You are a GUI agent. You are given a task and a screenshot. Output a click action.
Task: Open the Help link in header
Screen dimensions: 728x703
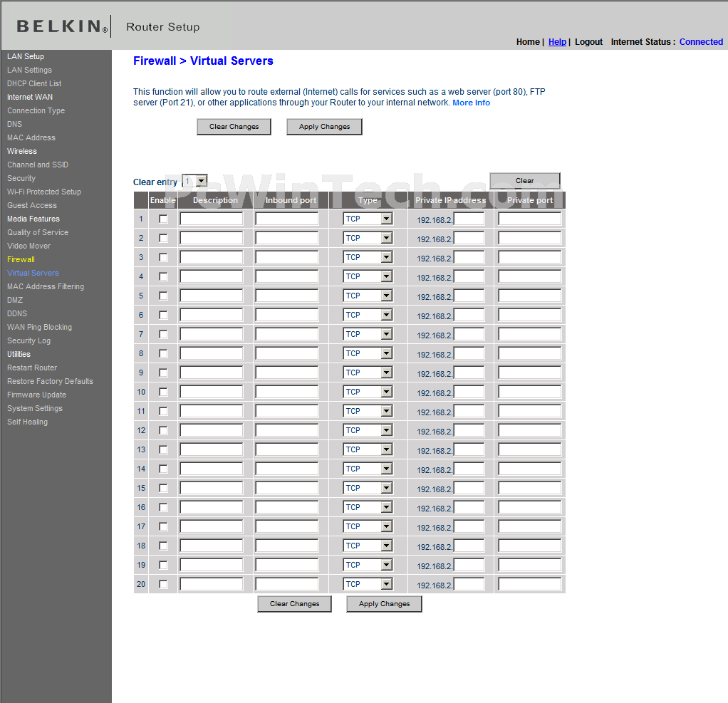(x=557, y=42)
